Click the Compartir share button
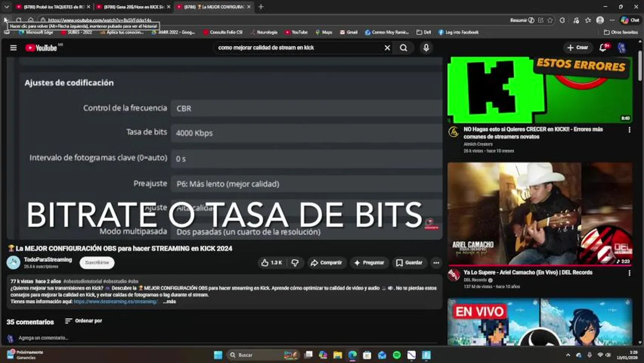 pos(326,263)
